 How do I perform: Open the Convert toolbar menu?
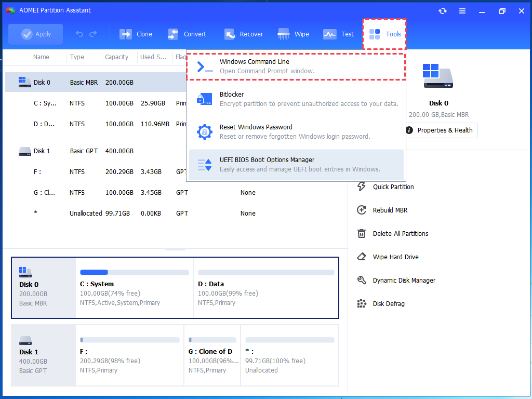(187, 34)
